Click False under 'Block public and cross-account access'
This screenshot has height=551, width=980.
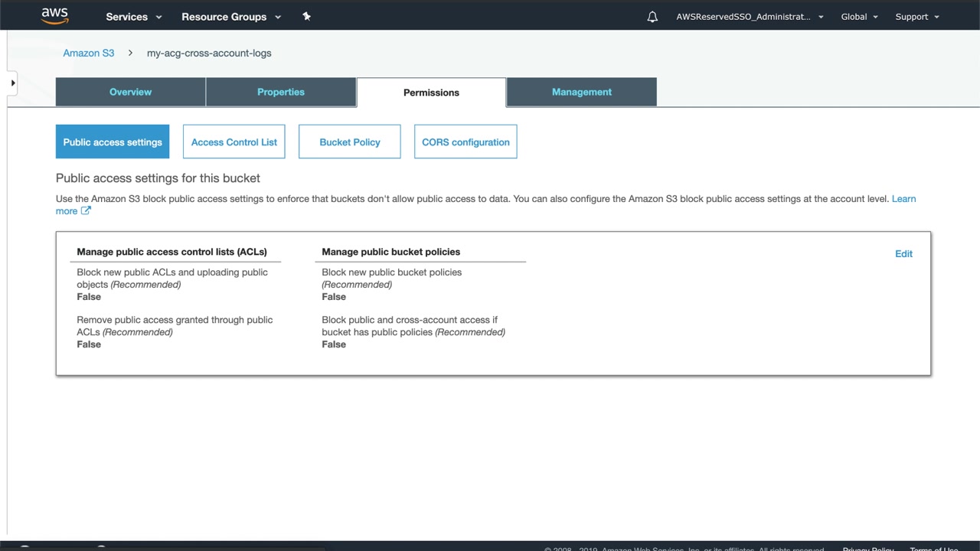334,344
